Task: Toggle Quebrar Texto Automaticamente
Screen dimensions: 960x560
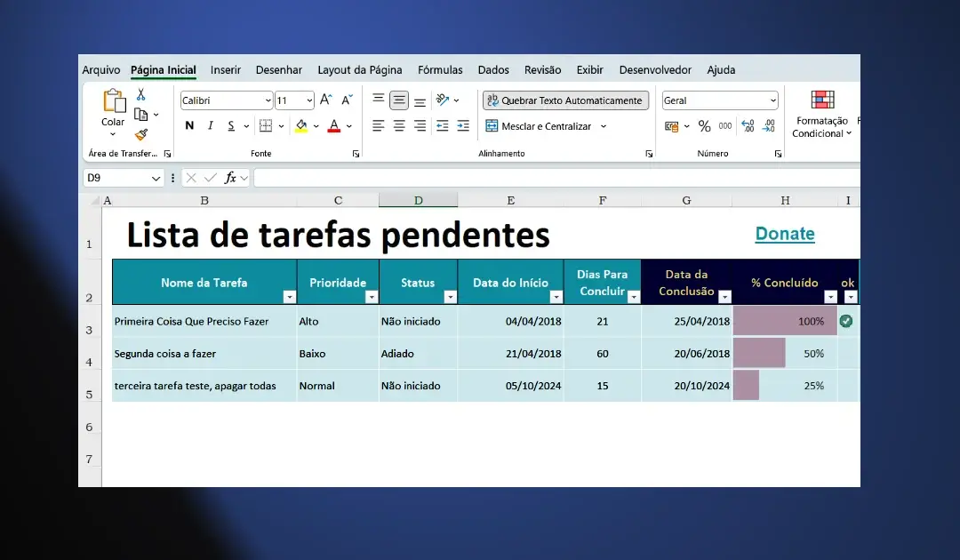Action: point(565,100)
